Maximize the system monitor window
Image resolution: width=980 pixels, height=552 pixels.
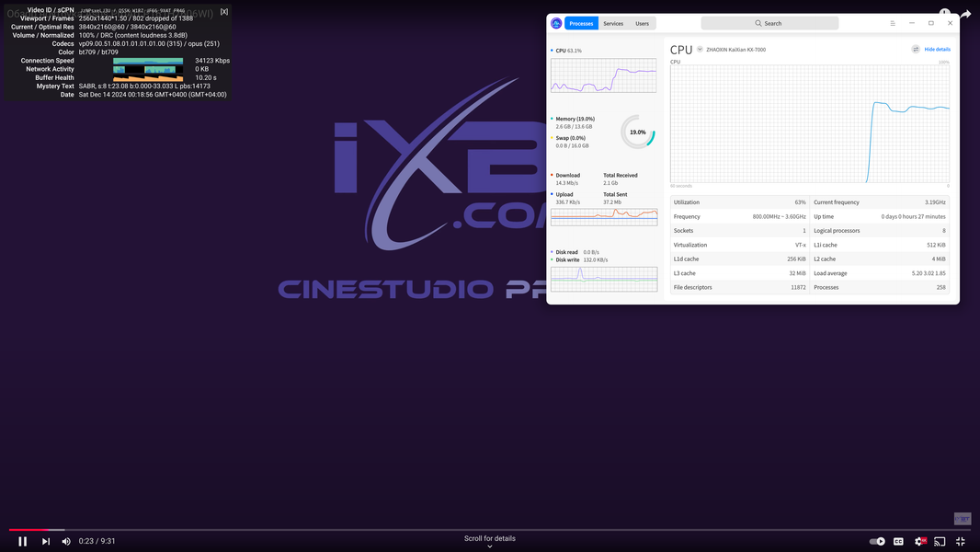[930, 23]
